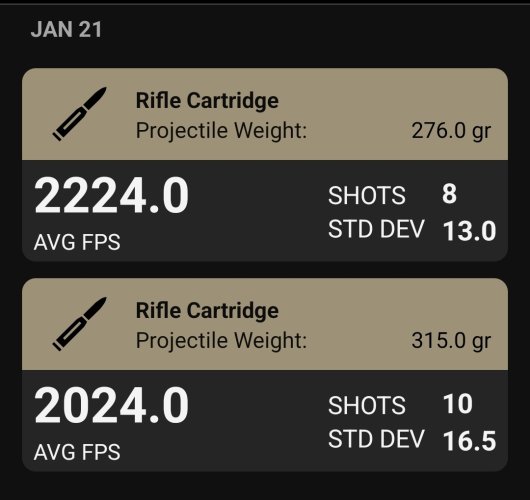Click the first Projectile Weight label
530x500 pixels.
pyautogui.click(x=221, y=130)
